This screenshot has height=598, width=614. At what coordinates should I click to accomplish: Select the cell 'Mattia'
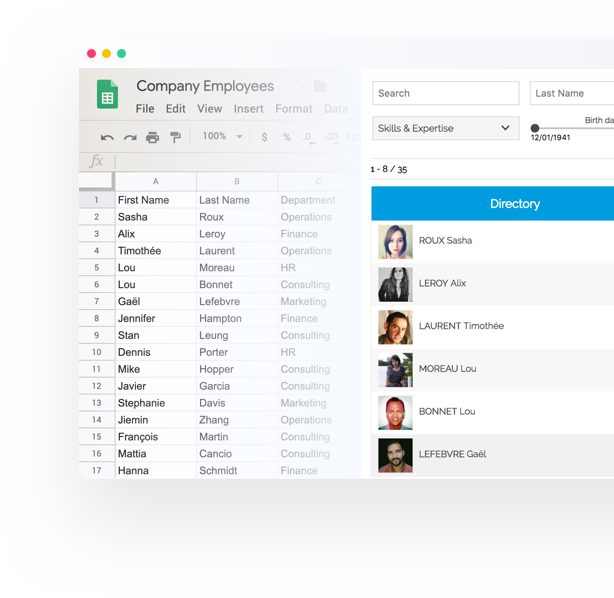(x=156, y=453)
